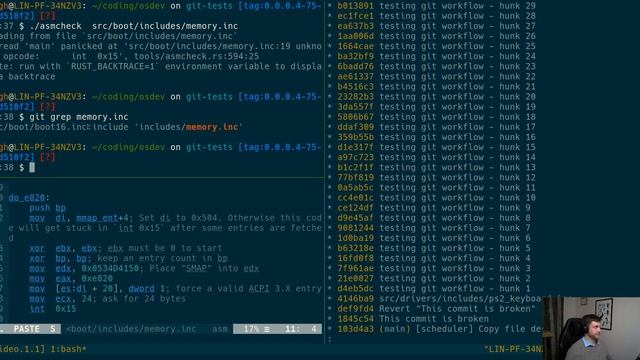Click the 0x0534D4150 value in editor
The width and height of the screenshot is (640, 360).
[x=110, y=268]
